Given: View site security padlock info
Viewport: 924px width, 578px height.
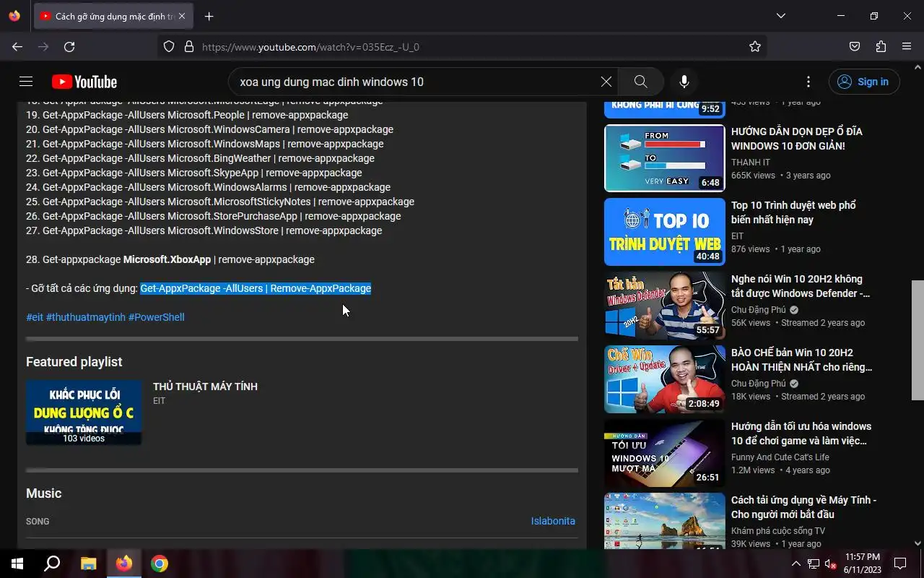Looking at the screenshot, I should coord(189,47).
